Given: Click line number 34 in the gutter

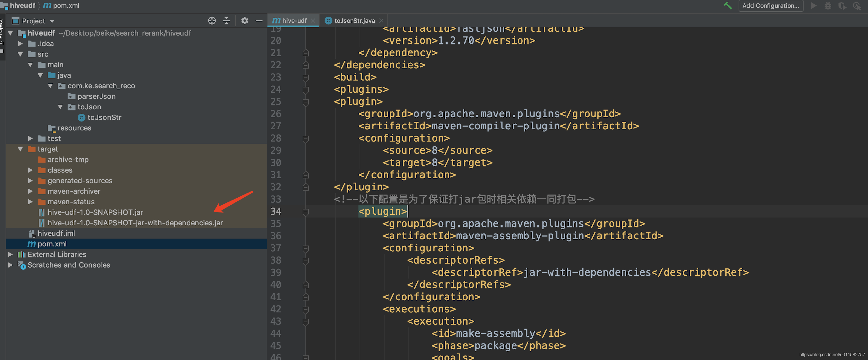Looking at the screenshot, I should pyautogui.click(x=276, y=211).
